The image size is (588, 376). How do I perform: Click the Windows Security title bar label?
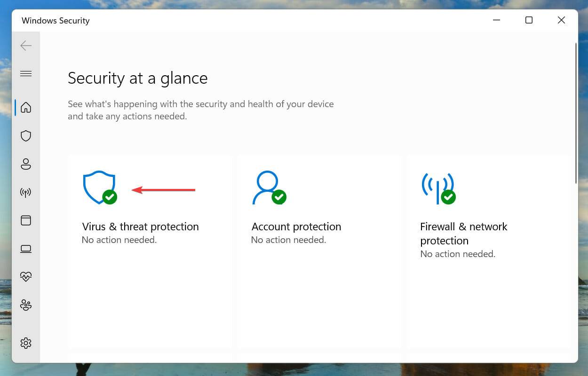tap(55, 20)
